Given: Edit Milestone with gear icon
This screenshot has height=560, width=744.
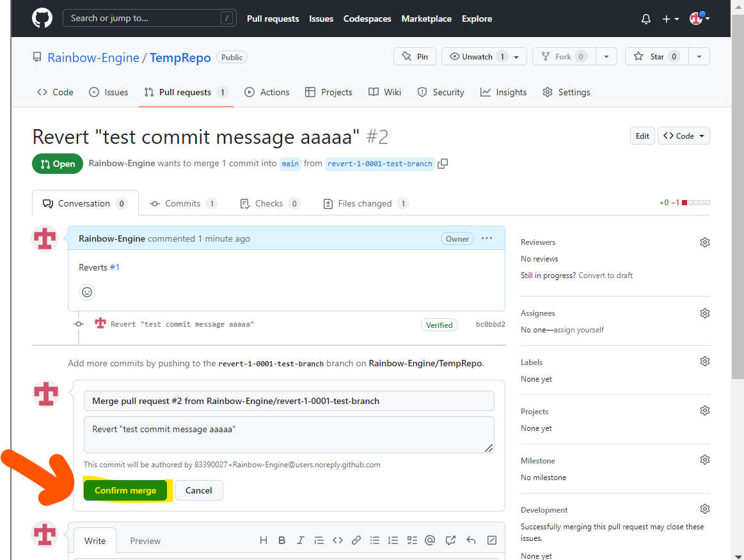Looking at the screenshot, I should [x=704, y=460].
